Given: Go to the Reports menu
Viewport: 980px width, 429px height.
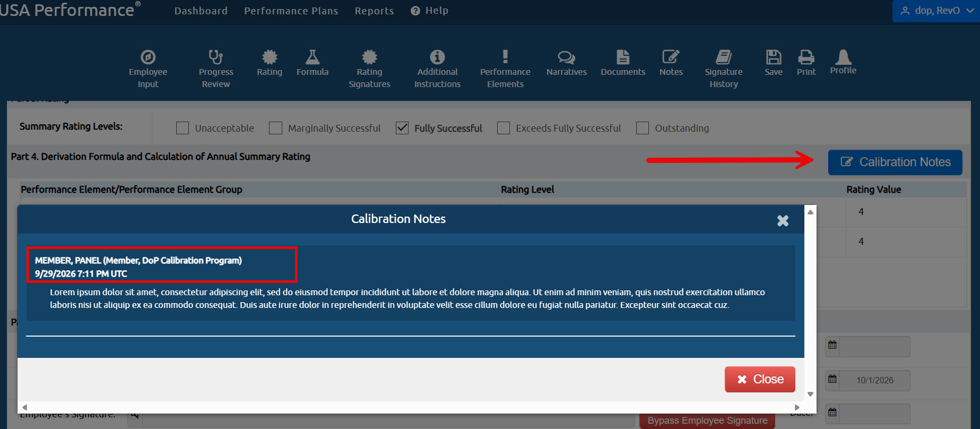Looking at the screenshot, I should [374, 11].
